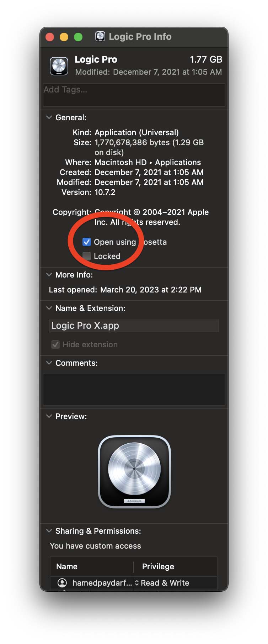The image size is (268, 644).
Task: Open the Read & Write privilege dropdown
Action: point(162,583)
